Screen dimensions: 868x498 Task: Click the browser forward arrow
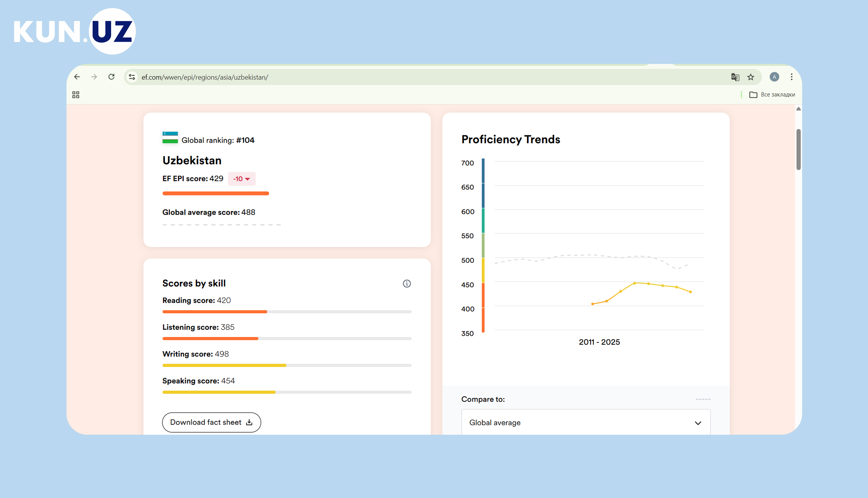pyautogui.click(x=94, y=77)
